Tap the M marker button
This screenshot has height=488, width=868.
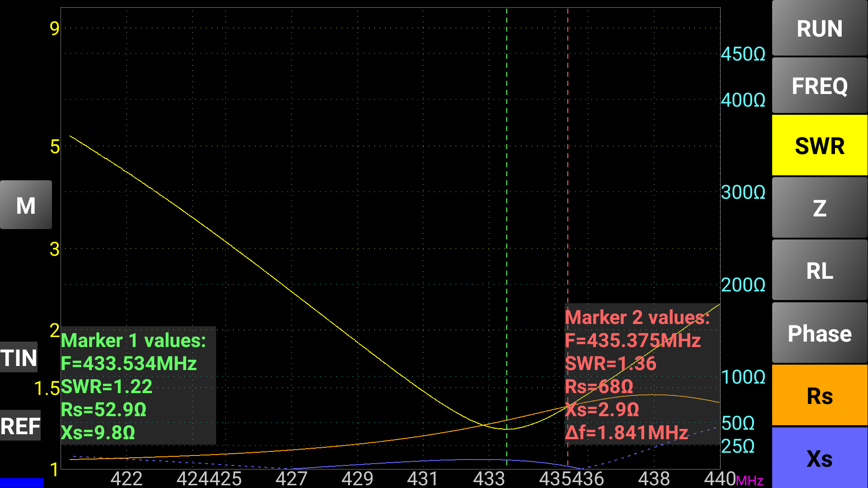26,205
